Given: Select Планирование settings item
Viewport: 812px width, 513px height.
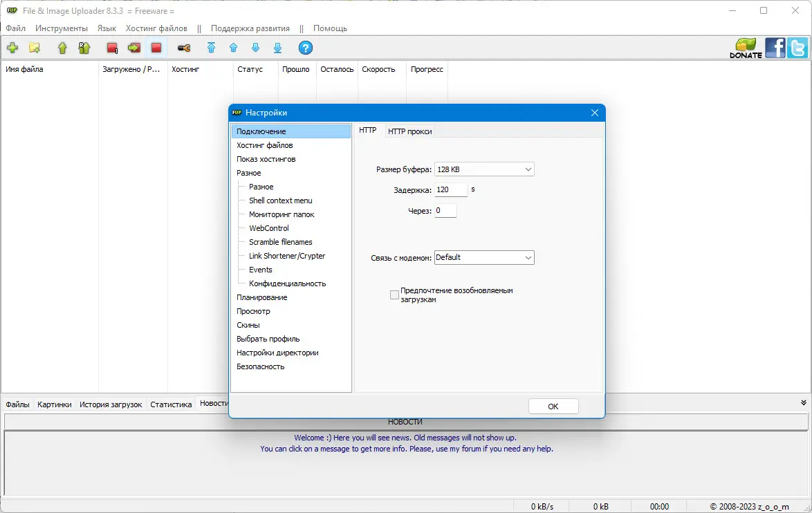Looking at the screenshot, I should 262,298.
